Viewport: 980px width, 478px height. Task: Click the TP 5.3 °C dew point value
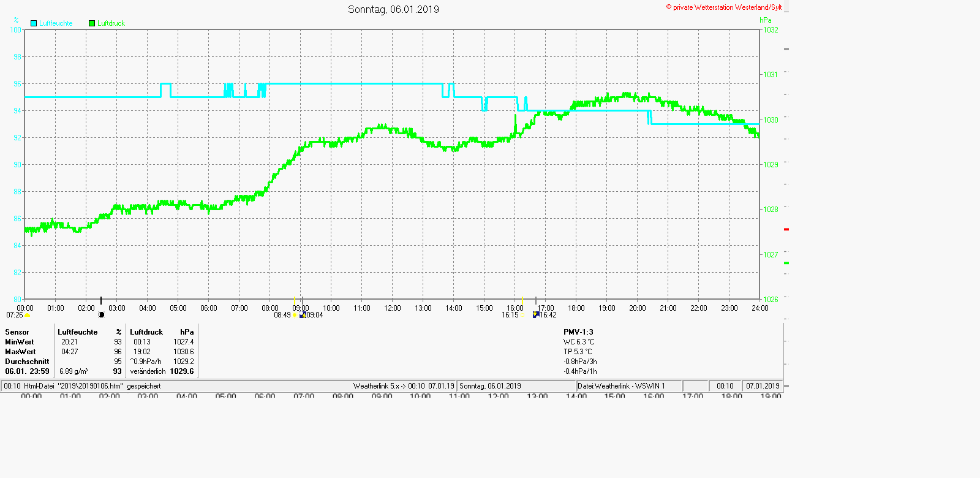pyautogui.click(x=578, y=352)
